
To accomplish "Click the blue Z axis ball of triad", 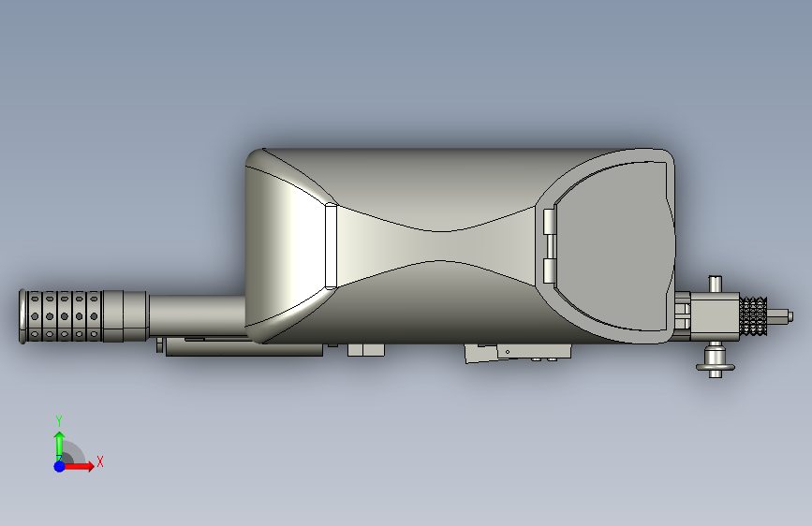I will tap(60, 466).
